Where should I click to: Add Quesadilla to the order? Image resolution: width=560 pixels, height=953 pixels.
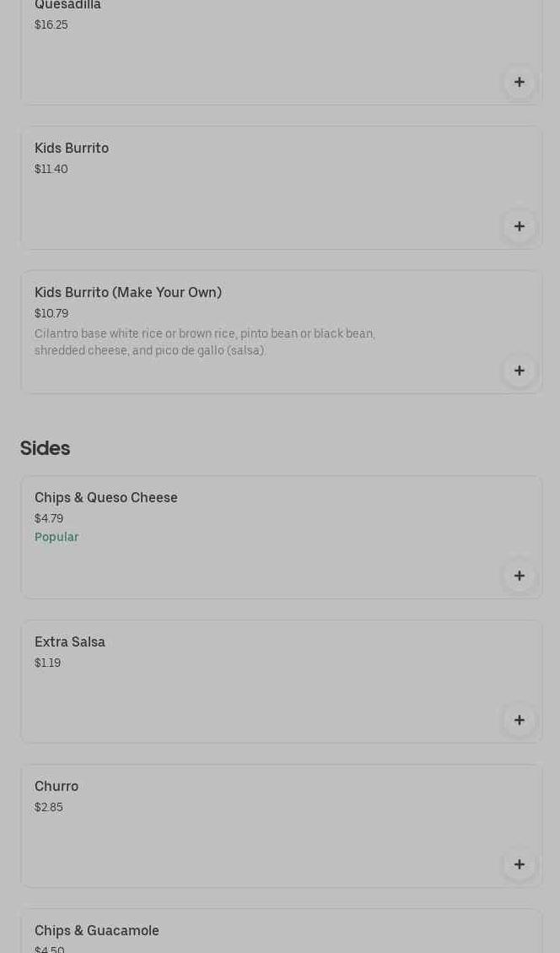click(520, 82)
